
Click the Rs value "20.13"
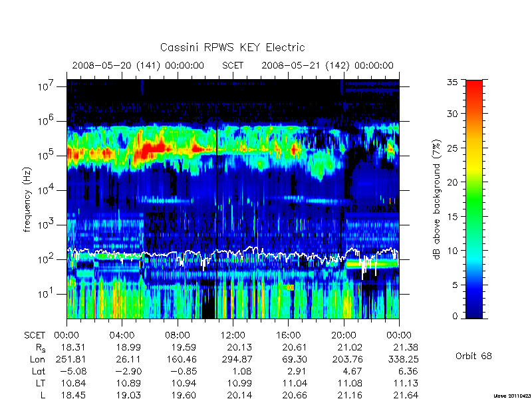point(239,347)
